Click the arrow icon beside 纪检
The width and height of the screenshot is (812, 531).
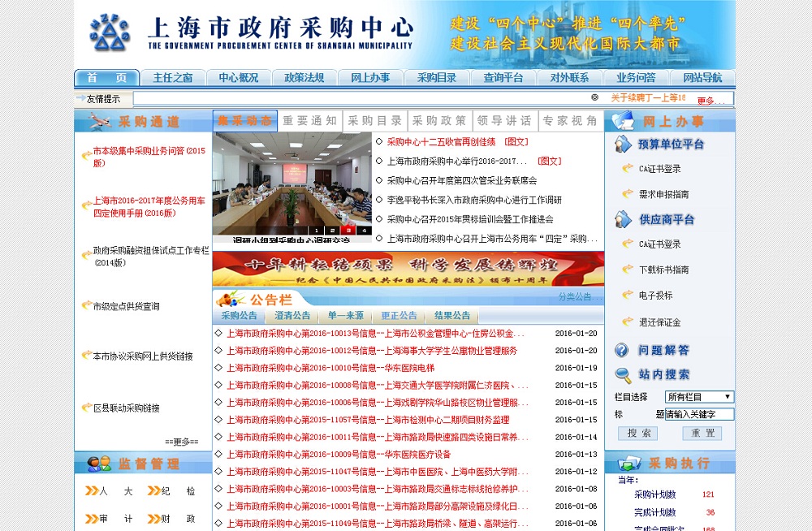[x=153, y=490]
